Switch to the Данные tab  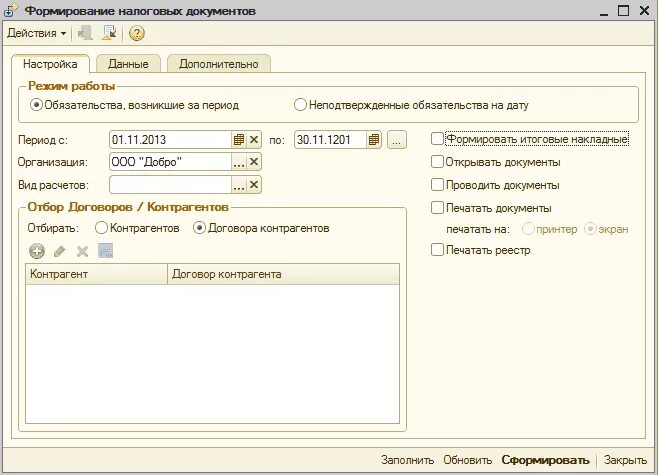(128, 64)
